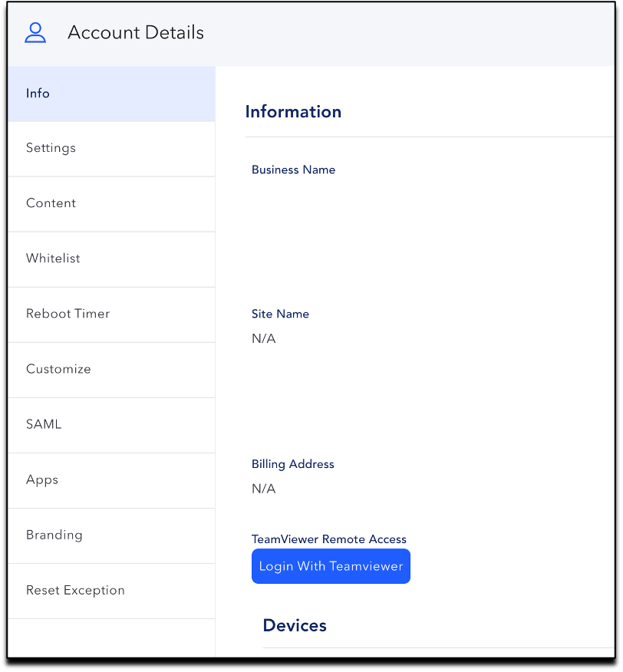This screenshot has width=623, height=672.
Task: Open the Branding section
Action: click(x=111, y=535)
